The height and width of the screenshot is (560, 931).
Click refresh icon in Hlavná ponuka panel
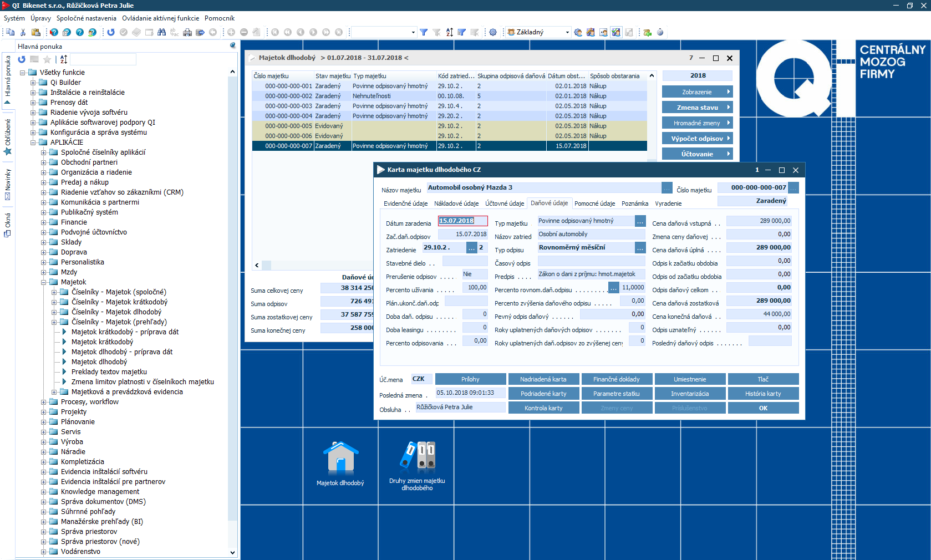tap(22, 59)
